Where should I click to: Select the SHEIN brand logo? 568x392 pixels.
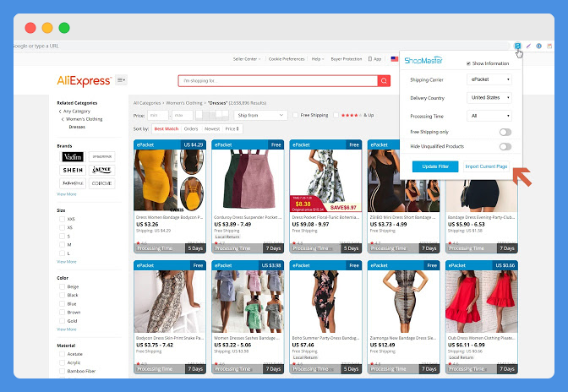pyautogui.click(x=73, y=170)
